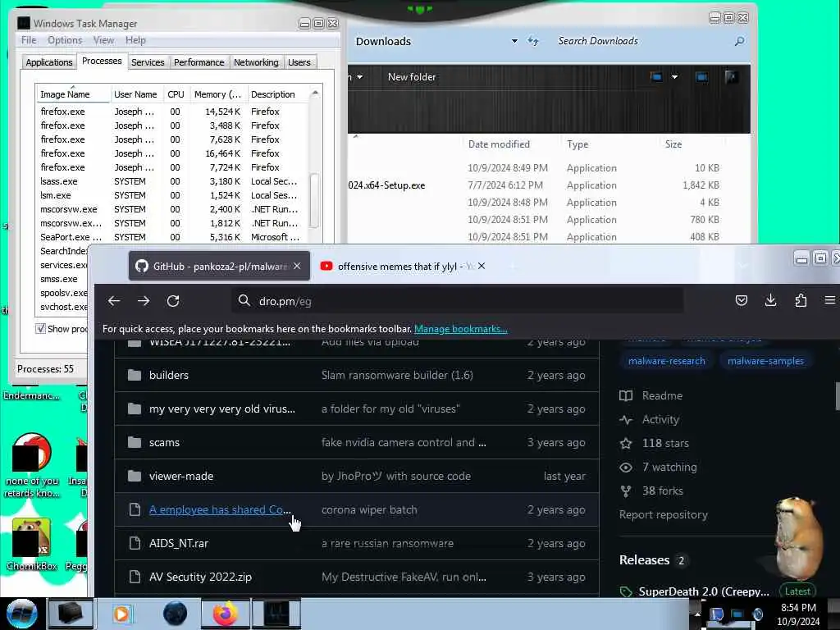Screen dimensions: 840x630
Task: Click the malware-research topic tag
Action: point(666,361)
